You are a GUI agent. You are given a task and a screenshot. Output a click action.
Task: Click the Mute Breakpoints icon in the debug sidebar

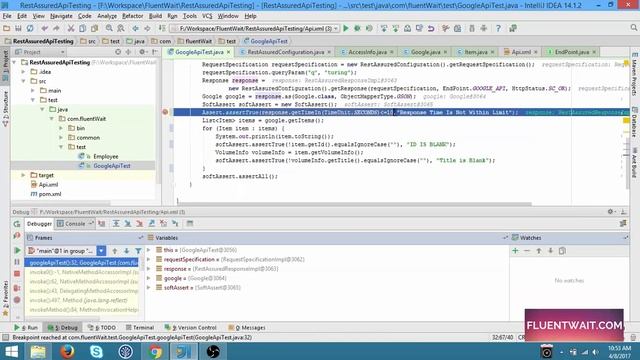(x=17, y=300)
